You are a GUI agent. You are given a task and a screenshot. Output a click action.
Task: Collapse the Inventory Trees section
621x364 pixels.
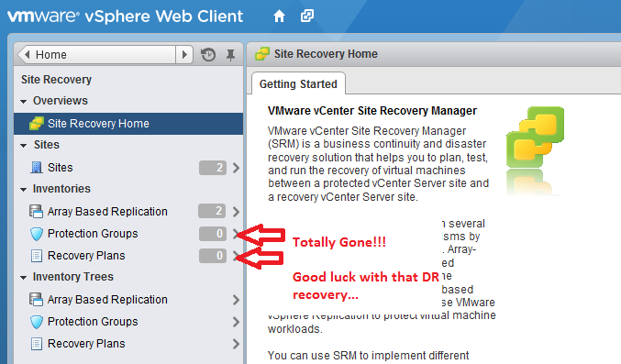point(24,277)
